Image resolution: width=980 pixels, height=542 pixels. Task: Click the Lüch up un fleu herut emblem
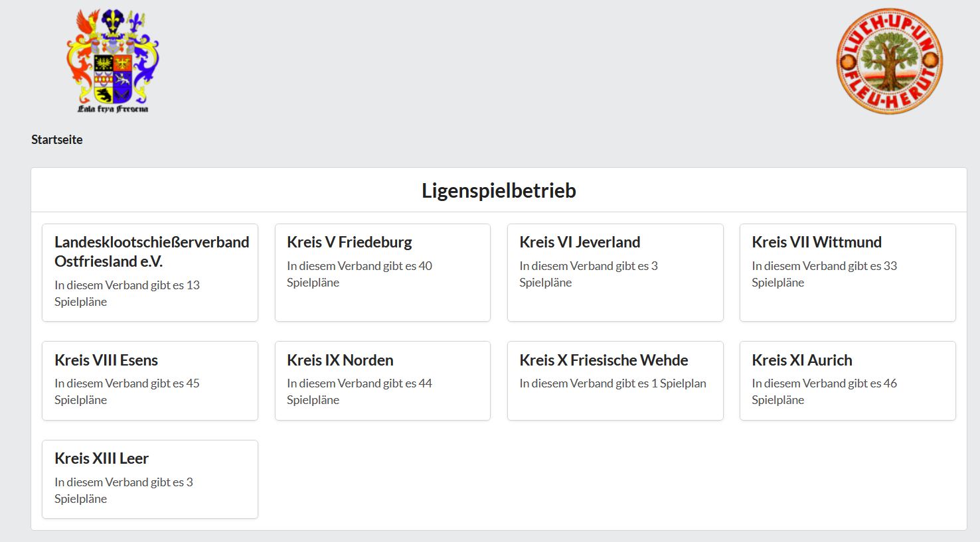point(889,61)
